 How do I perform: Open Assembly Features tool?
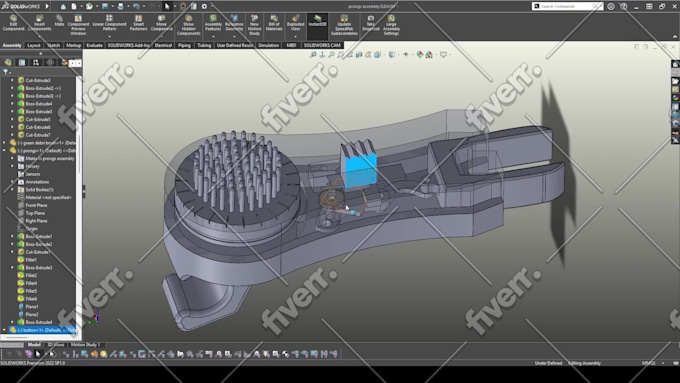[213, 23]
